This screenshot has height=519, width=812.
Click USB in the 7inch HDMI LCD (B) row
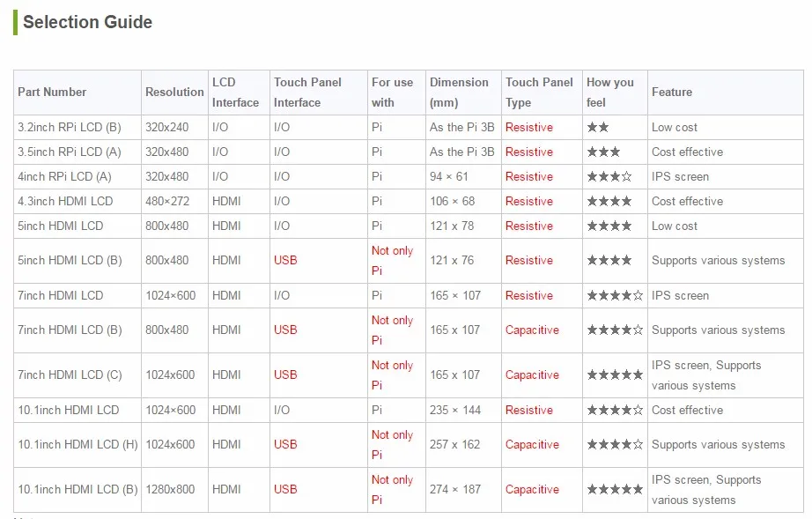pos(285,330)
